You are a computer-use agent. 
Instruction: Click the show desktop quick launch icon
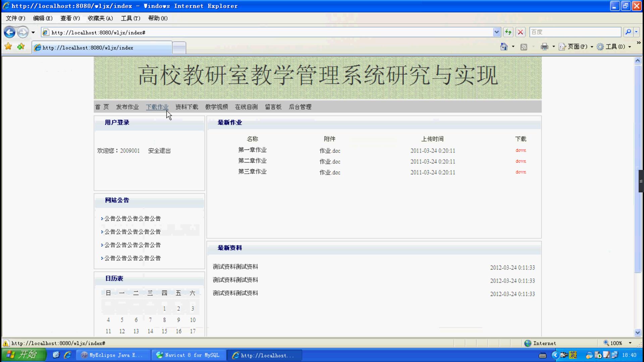click(56, 355)
